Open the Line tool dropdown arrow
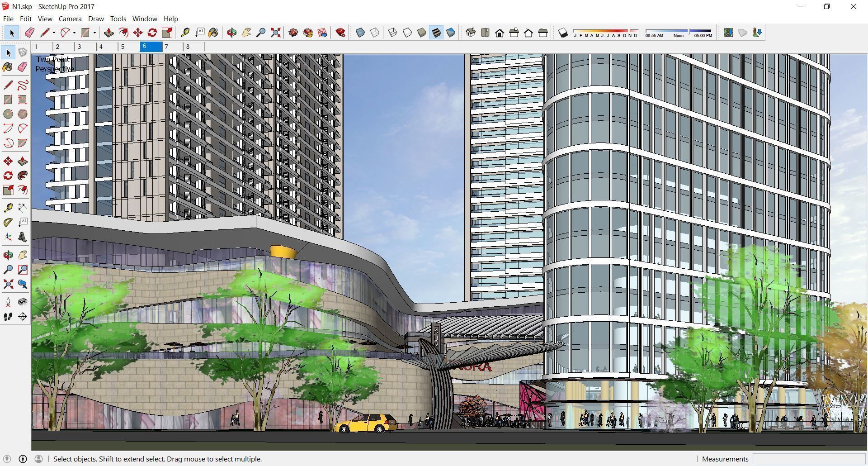Viewport: 868px width, 466px height. (54, 33)
